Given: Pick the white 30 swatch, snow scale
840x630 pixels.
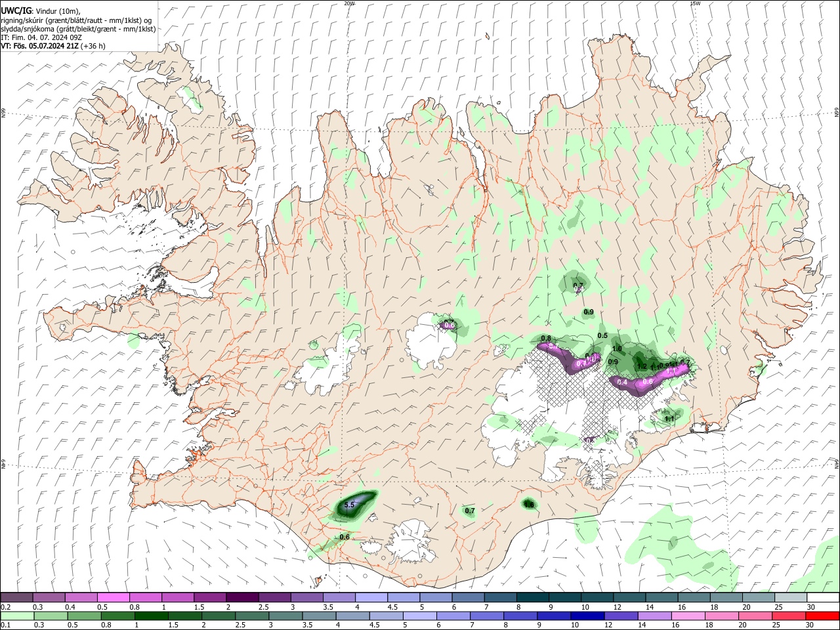Looking at the screenshot, I should [x=823, y=598].
